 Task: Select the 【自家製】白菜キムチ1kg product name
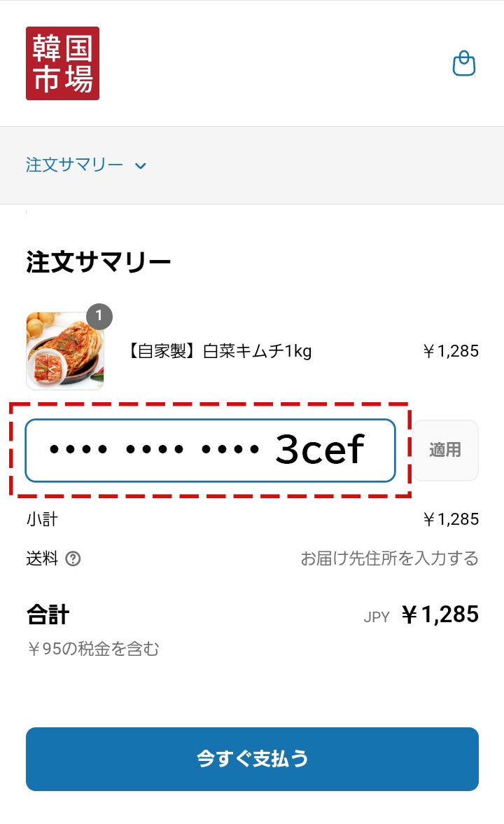[220, 351]
